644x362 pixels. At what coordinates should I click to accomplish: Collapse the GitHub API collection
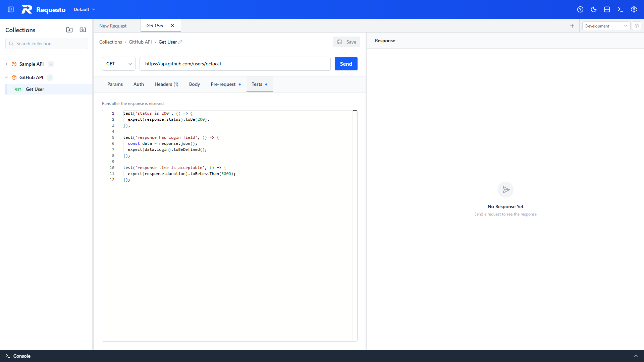point(6,77)
